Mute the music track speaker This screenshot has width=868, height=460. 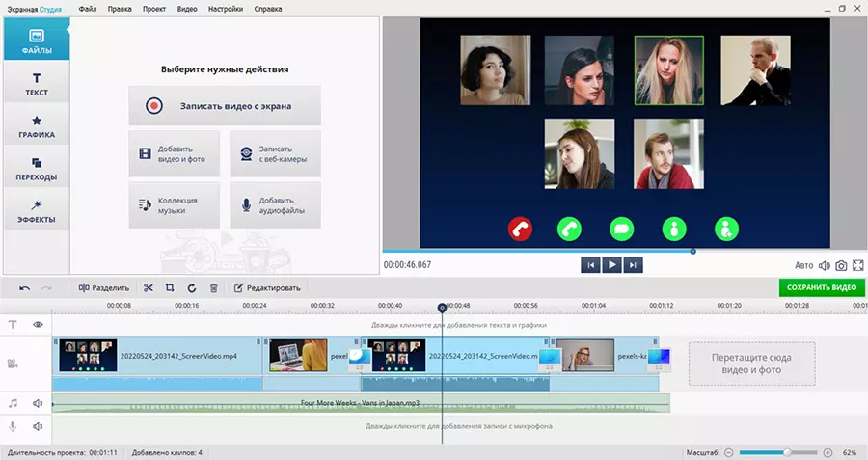click(x=39, y=403)
